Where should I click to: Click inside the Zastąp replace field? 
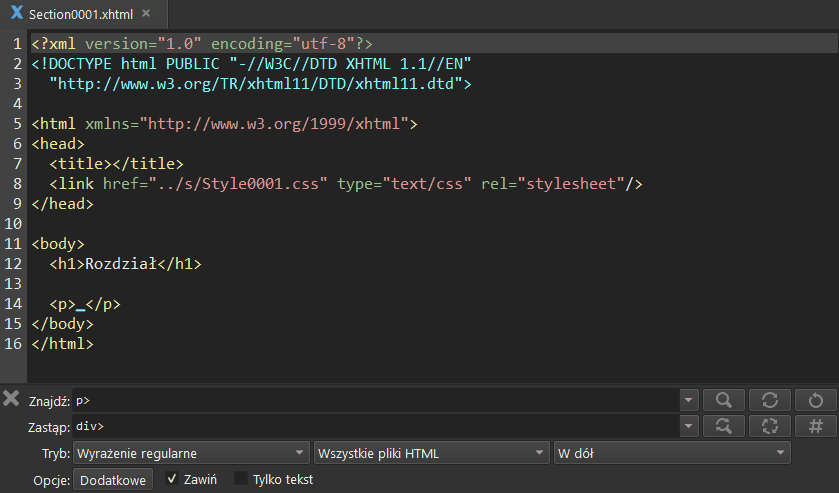tap(375, 426)
